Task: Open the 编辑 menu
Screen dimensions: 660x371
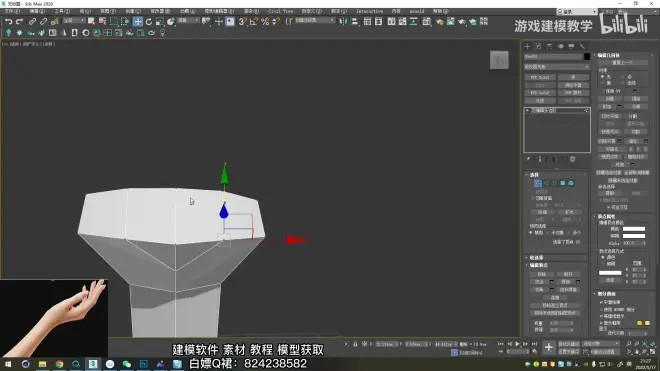Action: [x=37, y=11]
